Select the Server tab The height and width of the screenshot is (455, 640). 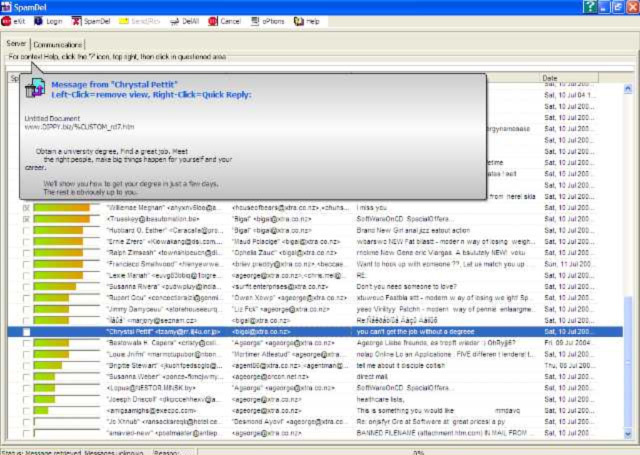point(16,44)
